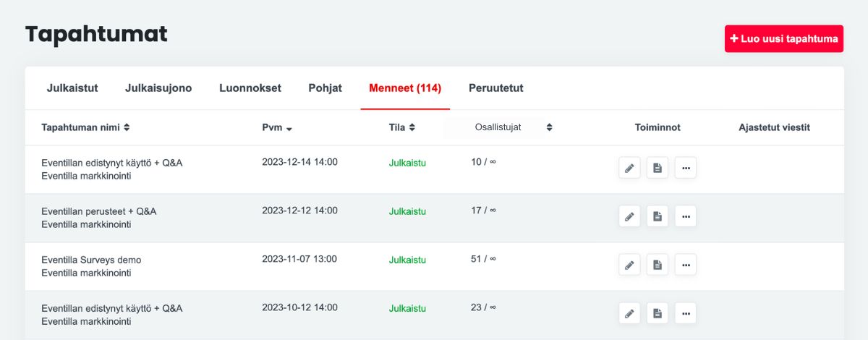Switch to the Julkaistut tab

(72, 88)
